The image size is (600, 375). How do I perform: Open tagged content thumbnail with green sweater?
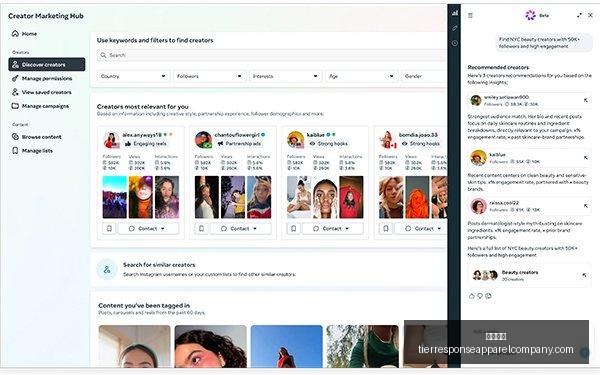point(363,346)
